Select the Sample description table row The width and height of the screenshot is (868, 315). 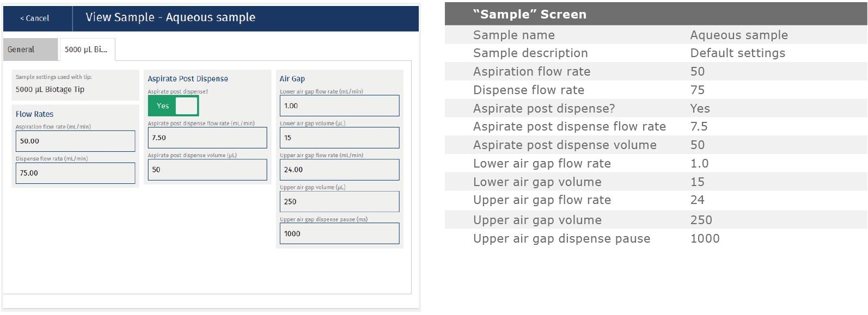pyautogui.click(x=628, y=53)
